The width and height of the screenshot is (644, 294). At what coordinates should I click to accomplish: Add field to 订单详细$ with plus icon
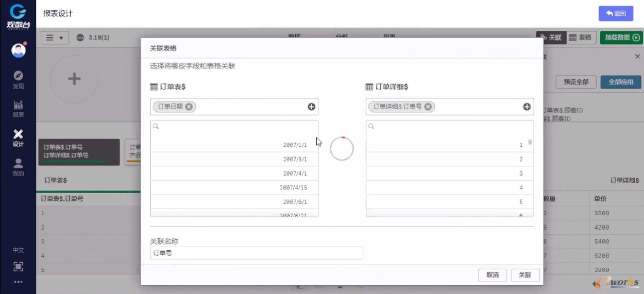527,107
